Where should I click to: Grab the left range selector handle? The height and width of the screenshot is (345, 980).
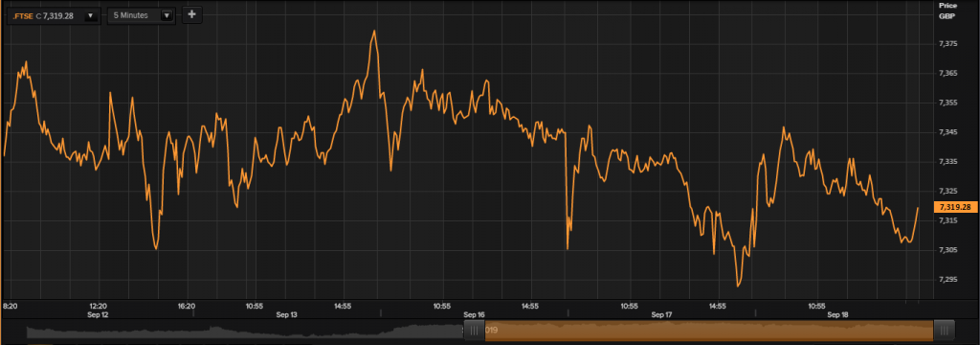click(x=474, y=330)
